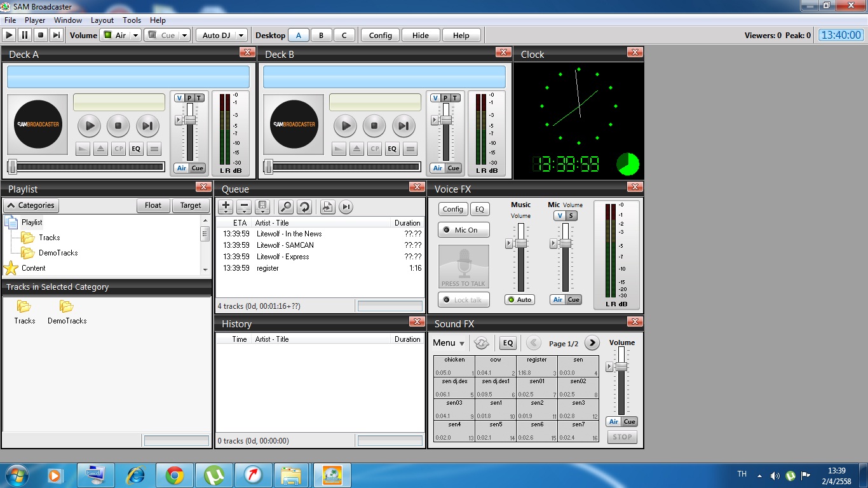Open the Window menu
This screenshot has width=868, height=488.
pyautogui.click(x=68, y=20)
